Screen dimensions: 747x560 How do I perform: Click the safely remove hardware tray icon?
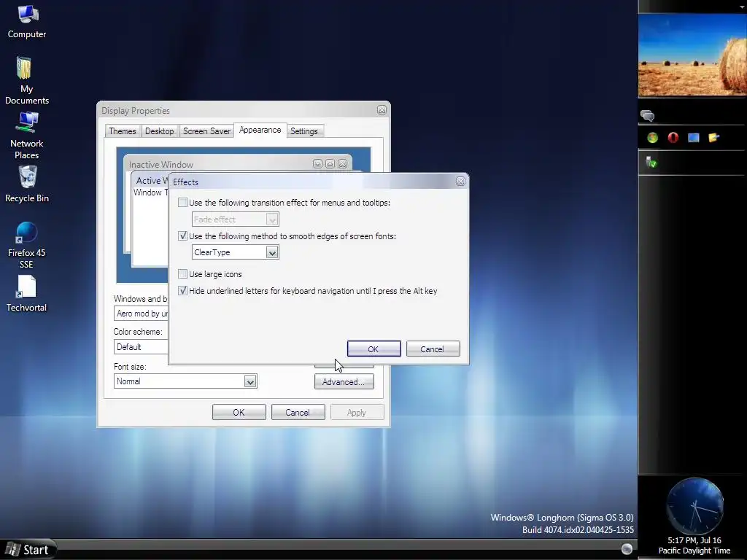click(x=651, y=163)
